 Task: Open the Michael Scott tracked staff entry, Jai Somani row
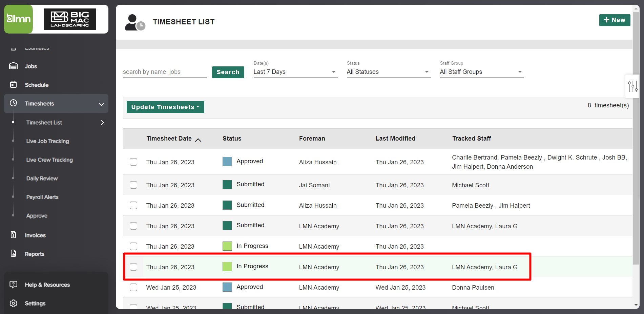(471, 185)
